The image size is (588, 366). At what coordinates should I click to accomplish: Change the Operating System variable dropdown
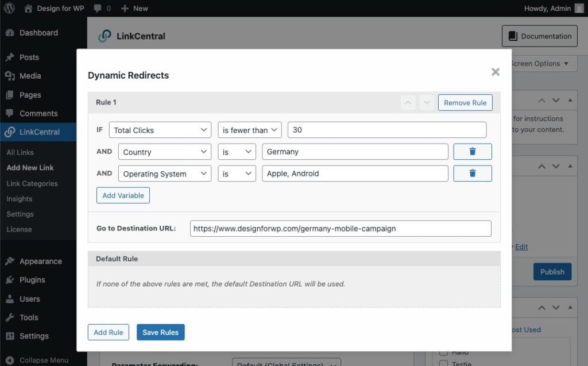pos(165,174)
